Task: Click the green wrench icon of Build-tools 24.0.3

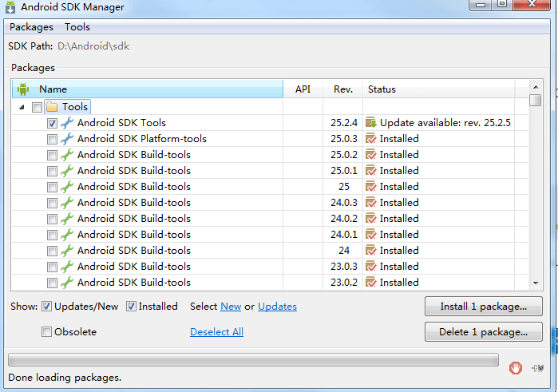Action: tap(67, 203)
